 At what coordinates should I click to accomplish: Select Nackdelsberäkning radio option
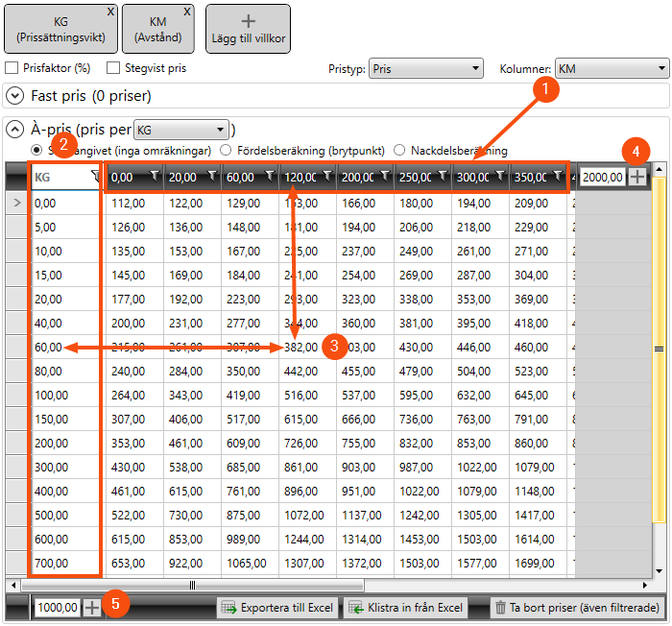point(399,151)
